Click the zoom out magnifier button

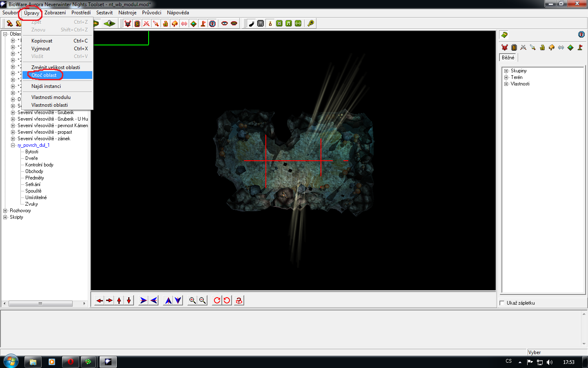(202, 301)
